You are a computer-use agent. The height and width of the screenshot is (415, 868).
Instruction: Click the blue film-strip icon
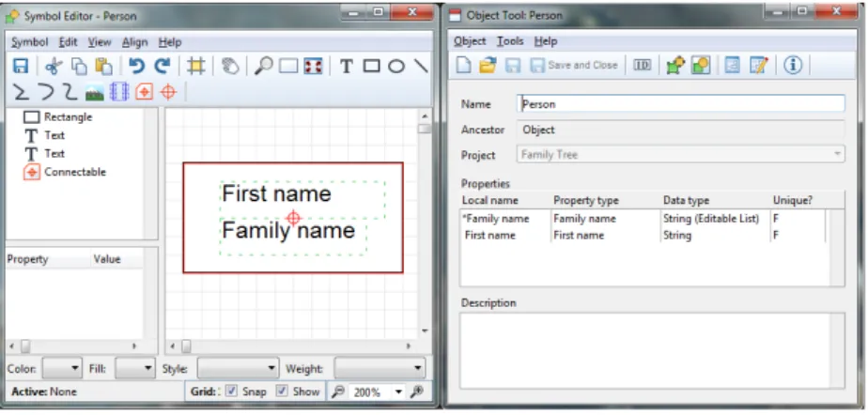[119, 92]
